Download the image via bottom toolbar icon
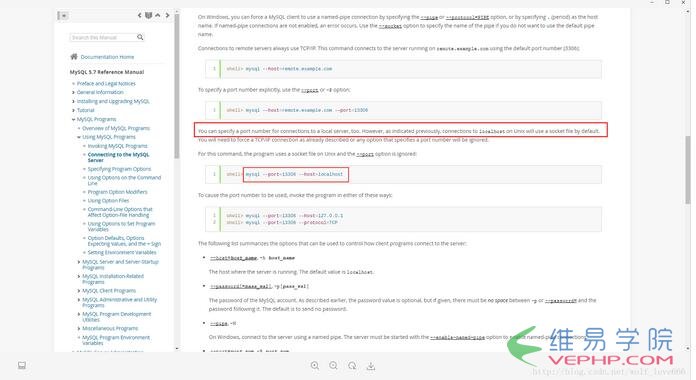Viewport: 696px width, 380px height. click(x=371, y=366)
